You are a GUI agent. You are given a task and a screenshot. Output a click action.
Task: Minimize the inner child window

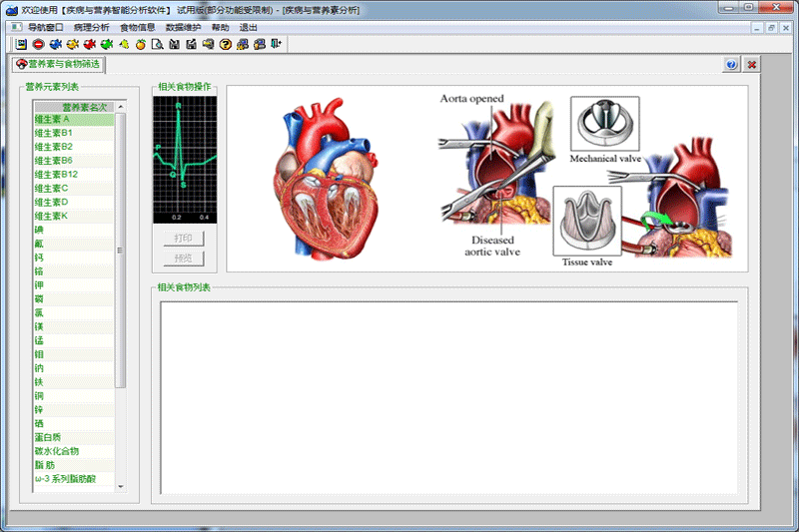point(757,29)
